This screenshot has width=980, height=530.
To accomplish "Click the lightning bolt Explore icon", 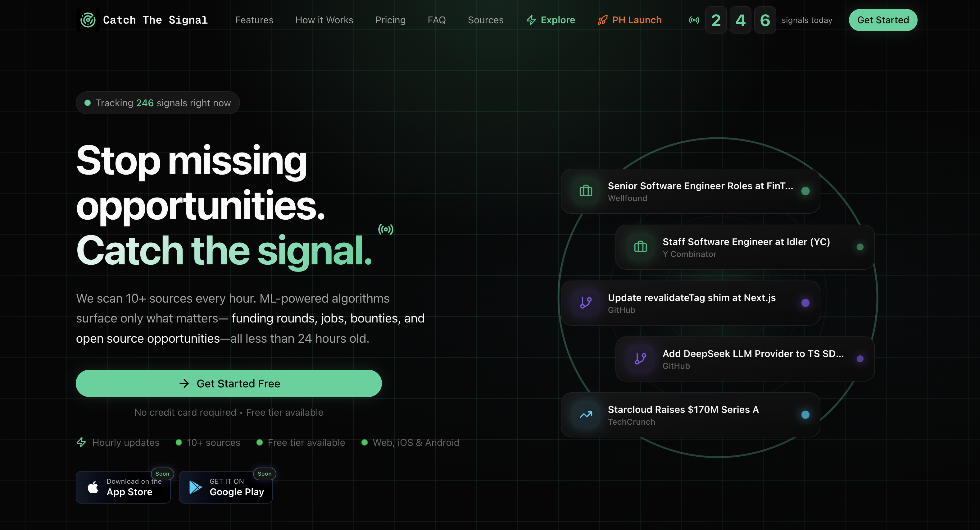I will tap(531, 20).
